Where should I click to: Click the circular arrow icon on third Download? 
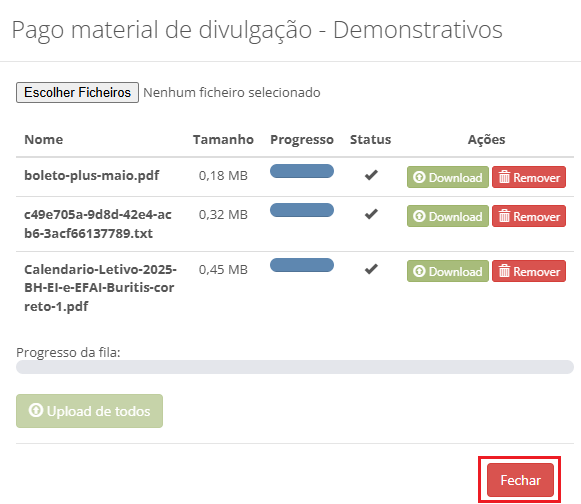tap(419, 271)
